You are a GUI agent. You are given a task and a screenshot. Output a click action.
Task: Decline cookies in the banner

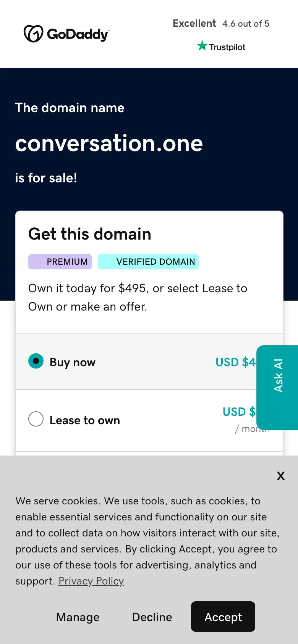pyautogui.click(x=152, y=617)
